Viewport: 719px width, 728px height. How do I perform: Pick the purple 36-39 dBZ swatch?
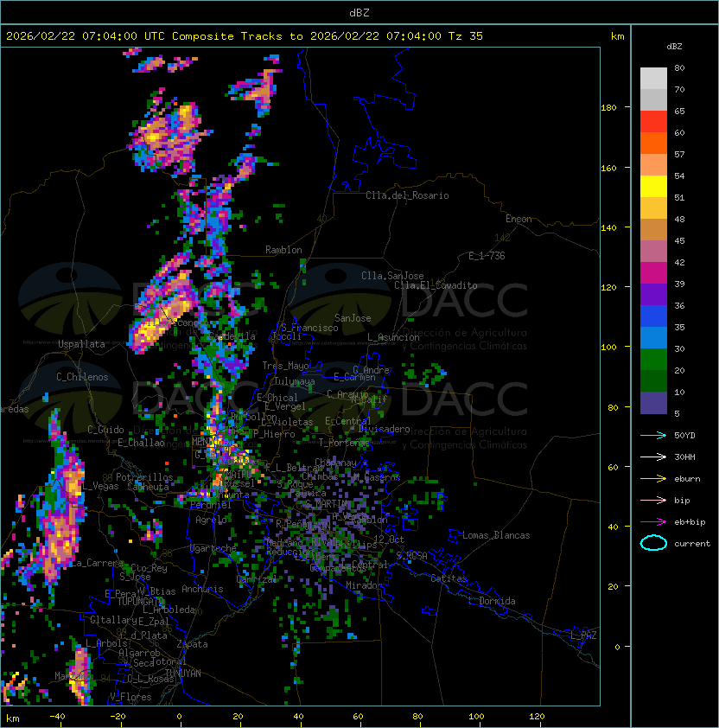click(653, 295)
